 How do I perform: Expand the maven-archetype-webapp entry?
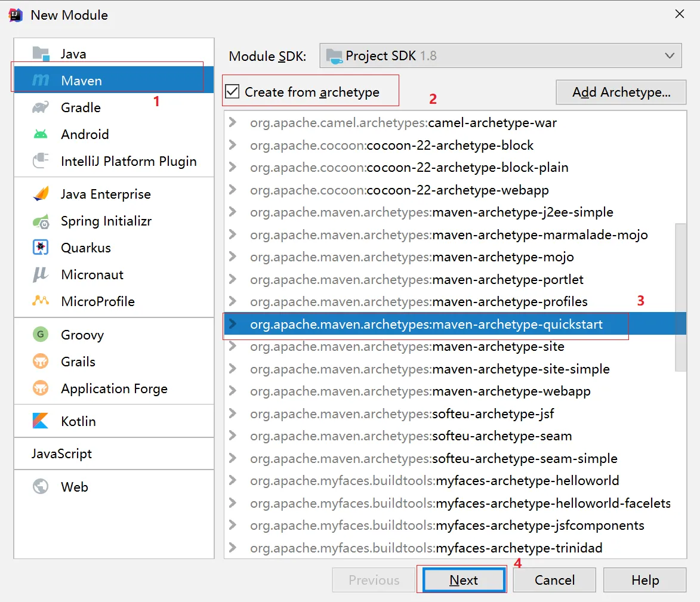click(x=233, y=391)
